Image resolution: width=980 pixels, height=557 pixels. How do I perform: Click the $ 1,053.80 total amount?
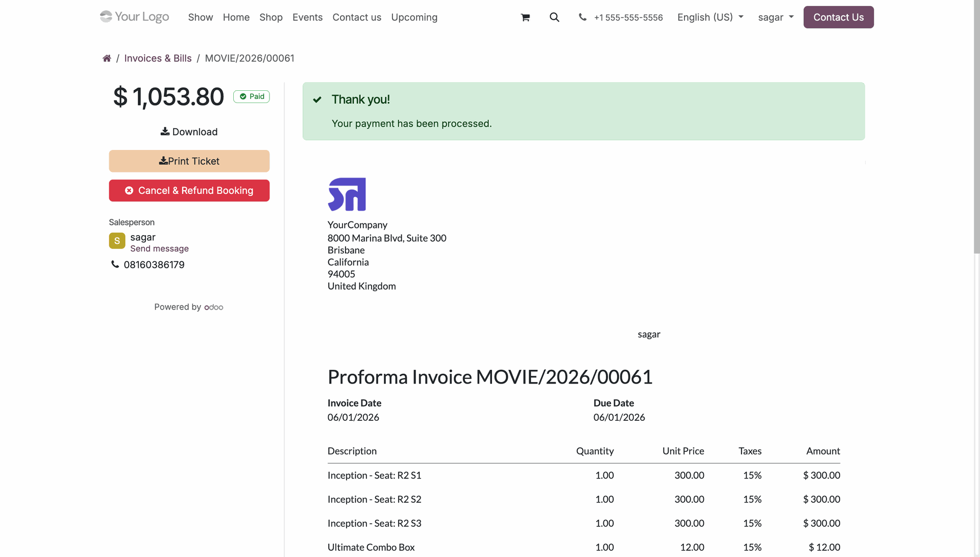(168, 96)
